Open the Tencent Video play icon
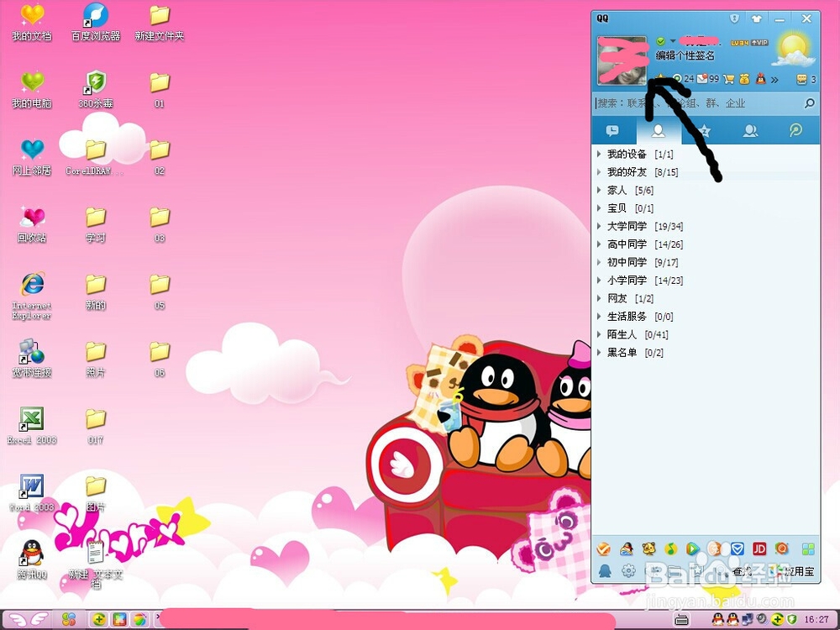The image size is (840, 630). [x=693, y=549]
